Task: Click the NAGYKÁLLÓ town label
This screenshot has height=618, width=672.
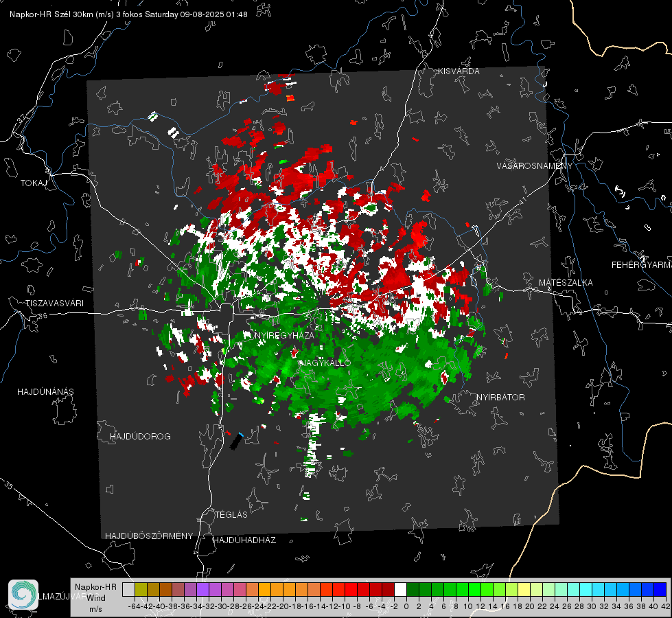Action: pos(325,363)
